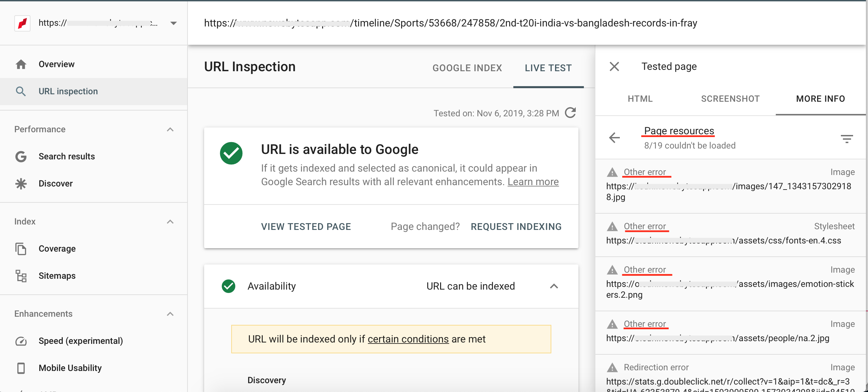Viewport: 868px width, 392px height.
Task: Click REQUEST INDEXING button
Action: click(516, 227)
